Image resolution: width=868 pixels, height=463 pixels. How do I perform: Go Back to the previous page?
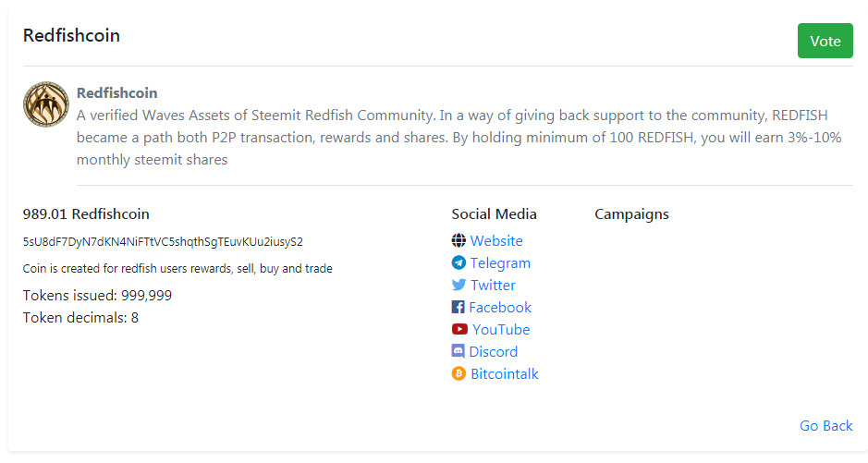pyautogui.click(x=825, y=425)
